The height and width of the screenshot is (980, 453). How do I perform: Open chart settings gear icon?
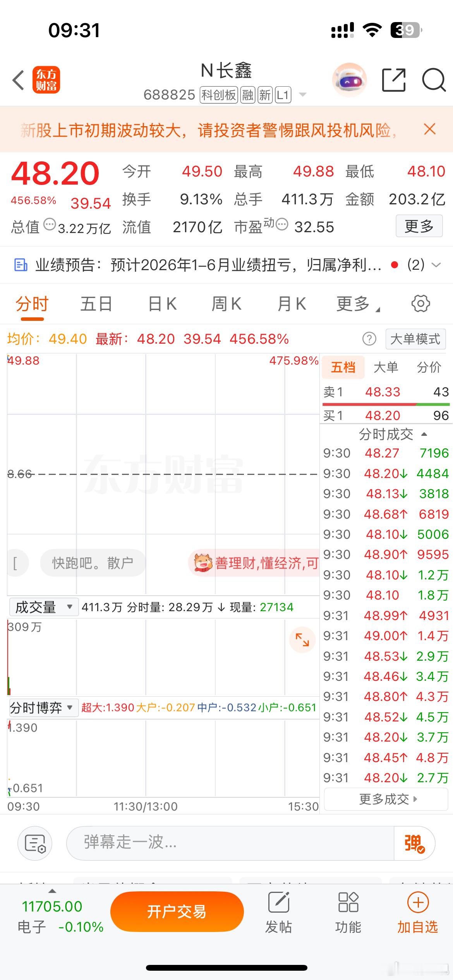(420, 304)
